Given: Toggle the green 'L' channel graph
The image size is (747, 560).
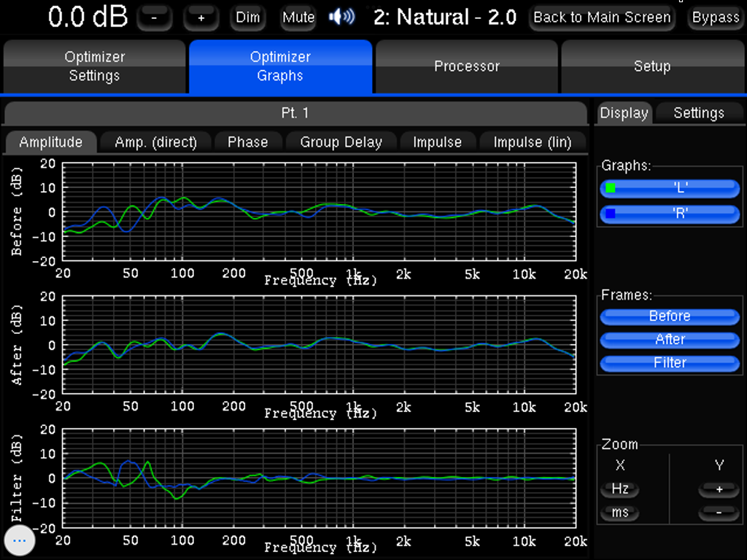Looking at the screenshot, I should 670,188.
